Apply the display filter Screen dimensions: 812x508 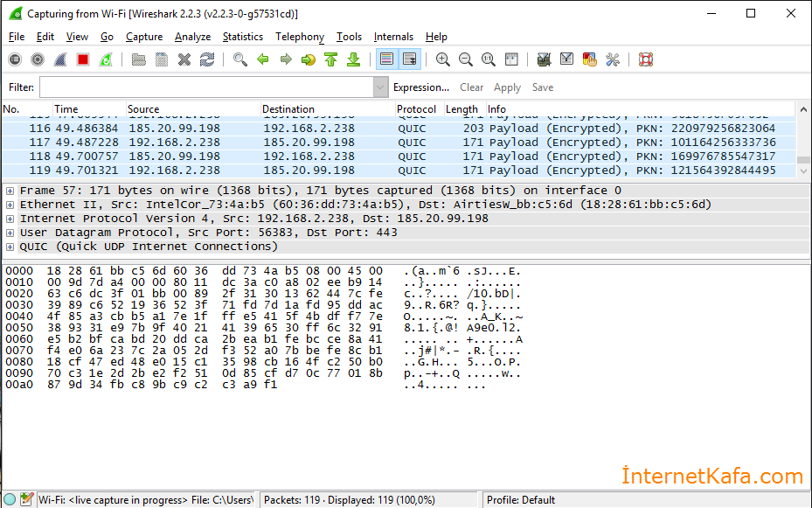(x=507, y=87)
